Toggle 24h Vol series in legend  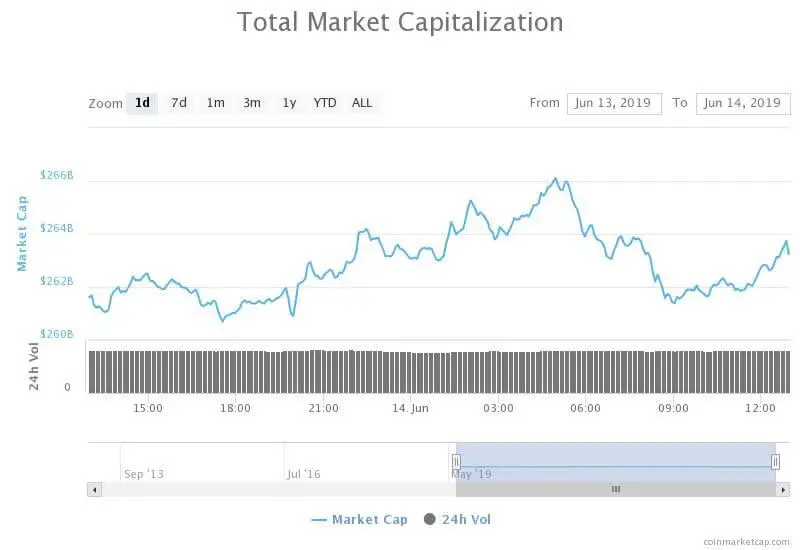click(466, 519)
